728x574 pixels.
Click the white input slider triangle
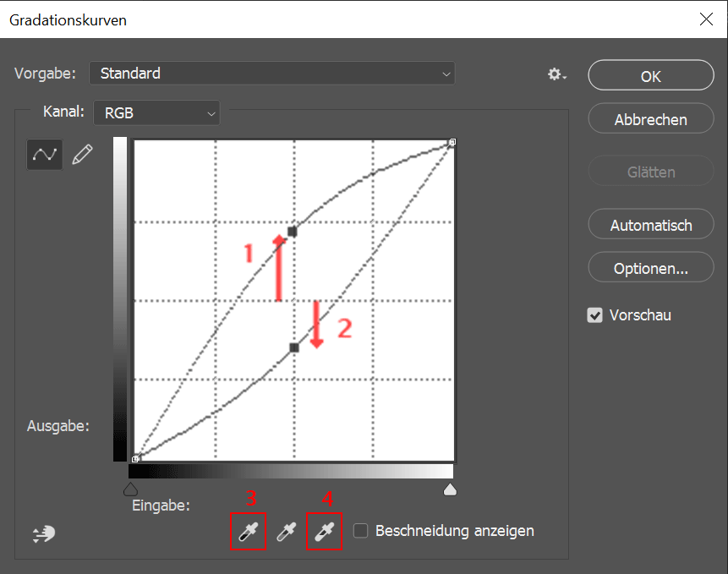coord(450,489)
